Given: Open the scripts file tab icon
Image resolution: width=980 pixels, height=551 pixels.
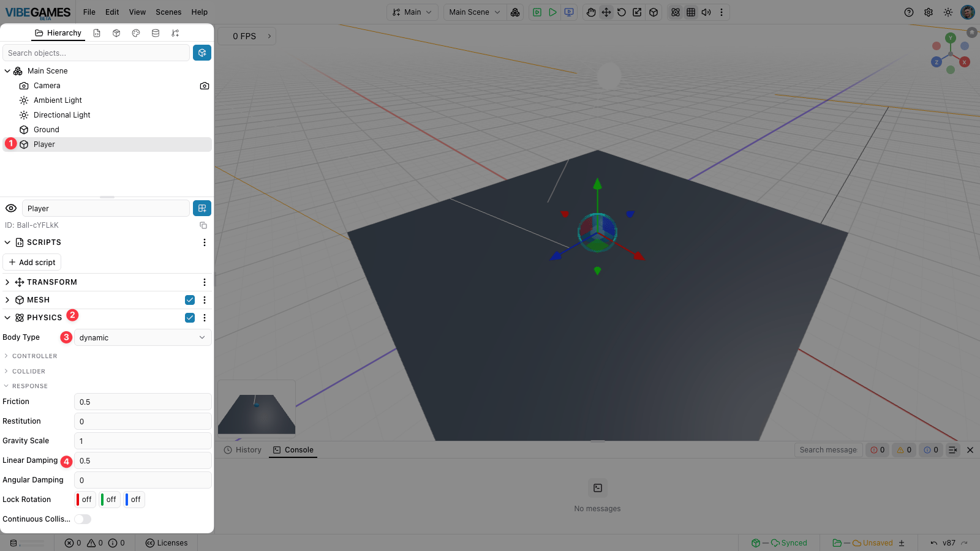Looking at the screenshot, I should coord(97,33).
